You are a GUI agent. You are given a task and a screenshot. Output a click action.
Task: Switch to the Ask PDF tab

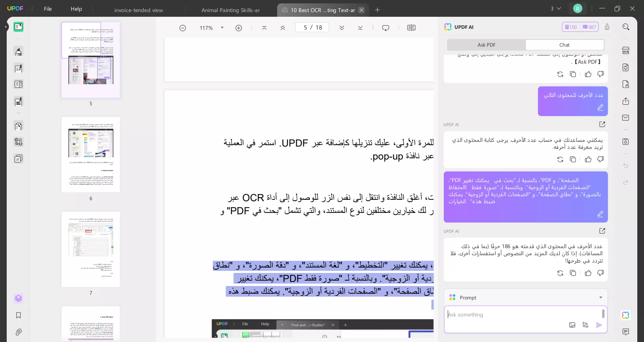486,45
